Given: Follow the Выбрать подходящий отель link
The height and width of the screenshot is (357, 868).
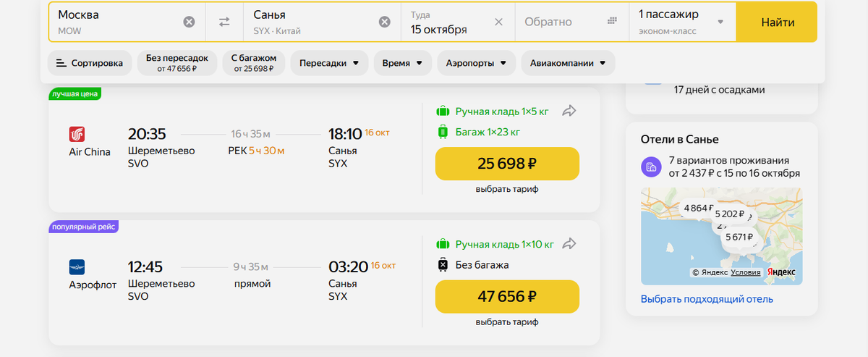Looking at the screenshot, I should pos(707,299).
